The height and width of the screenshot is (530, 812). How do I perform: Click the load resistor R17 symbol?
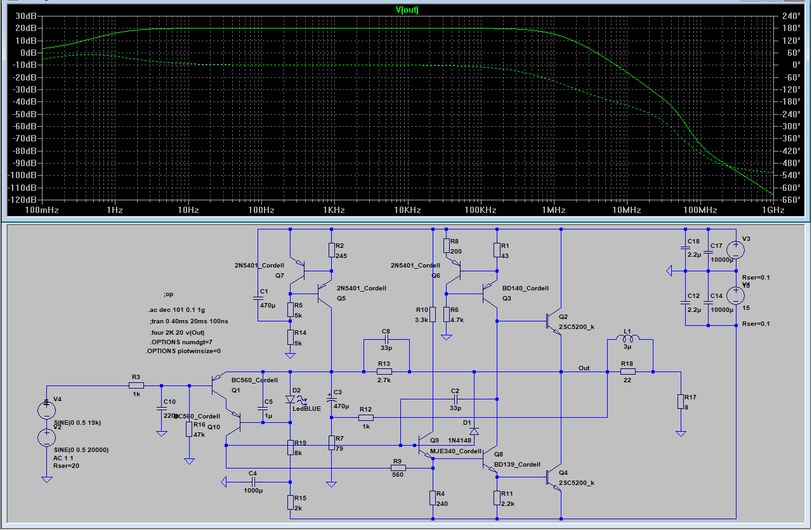[x=681, y=401]
